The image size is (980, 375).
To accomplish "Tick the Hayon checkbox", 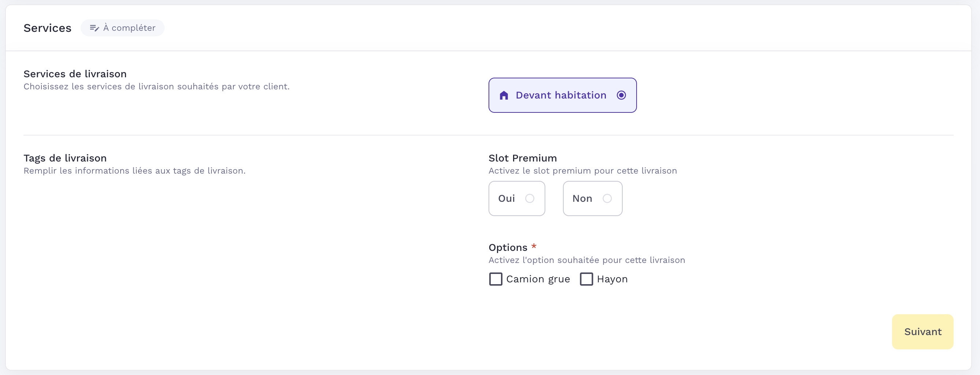I will (586, 279).
